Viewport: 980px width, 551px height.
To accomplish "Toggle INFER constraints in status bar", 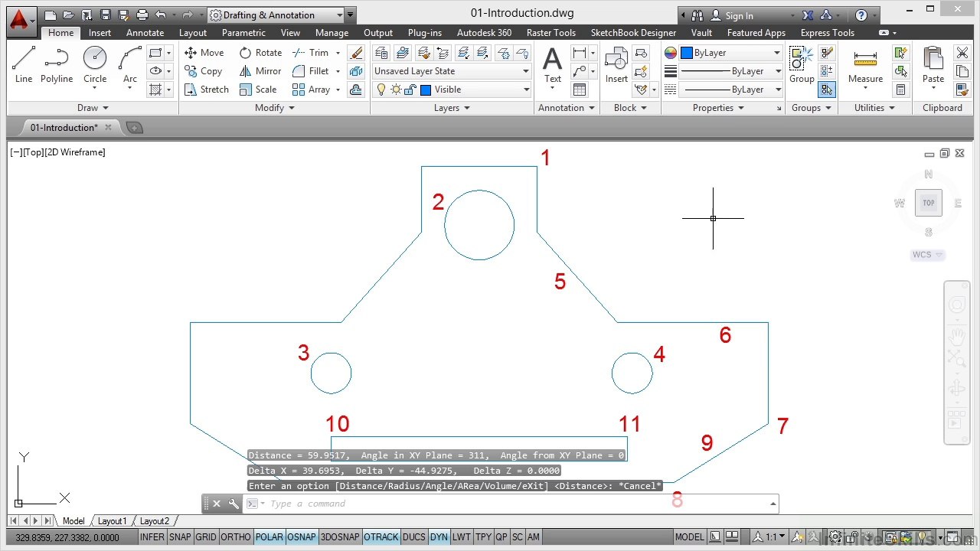I will (x=152, y=537).
